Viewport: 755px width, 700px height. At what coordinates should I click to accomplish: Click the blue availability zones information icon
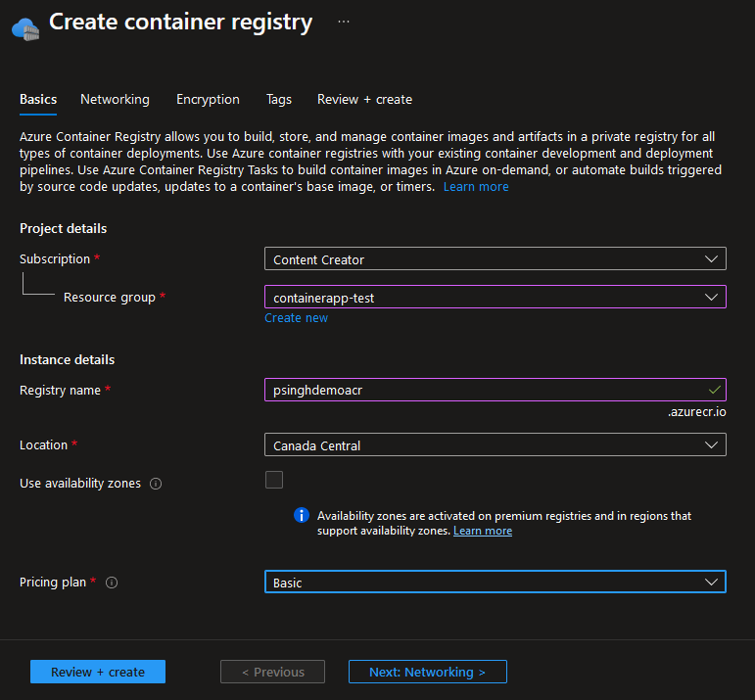pos(302,515)
